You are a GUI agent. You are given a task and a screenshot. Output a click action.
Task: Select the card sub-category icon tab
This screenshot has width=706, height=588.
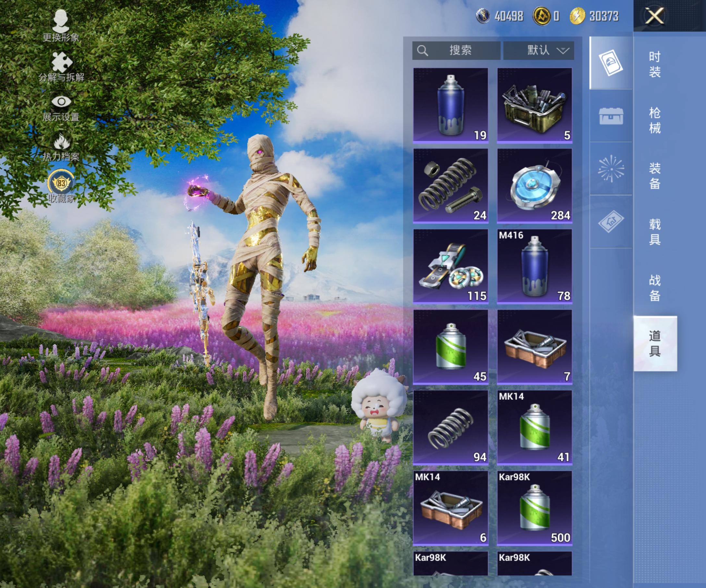(611, 63)
